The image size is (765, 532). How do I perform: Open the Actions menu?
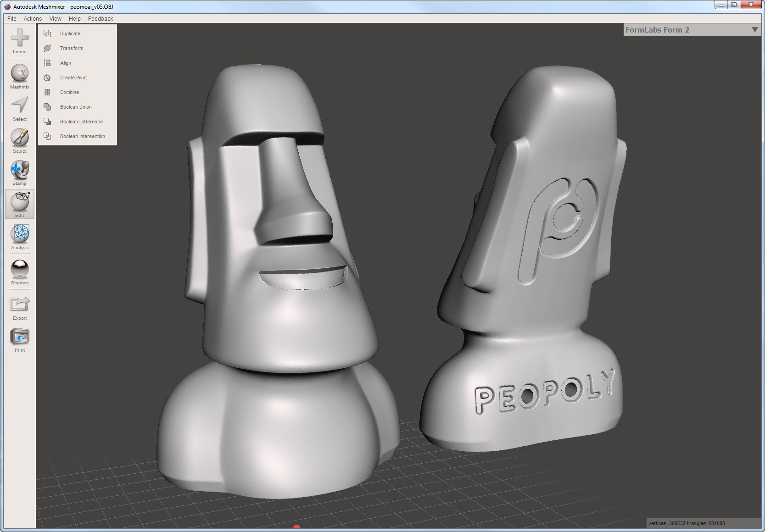(x=33, y=19)
